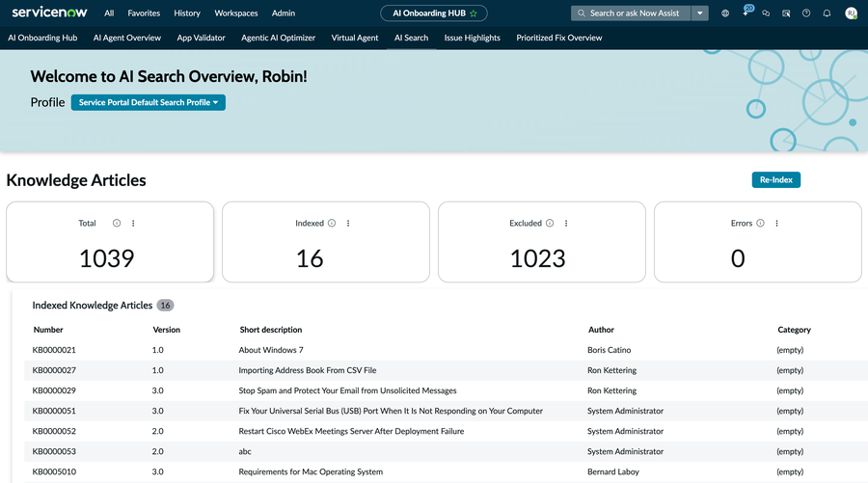Open Now Assist sparkle with badge 20
Viewport: 868px width, 483px height.
pos(746,12)
